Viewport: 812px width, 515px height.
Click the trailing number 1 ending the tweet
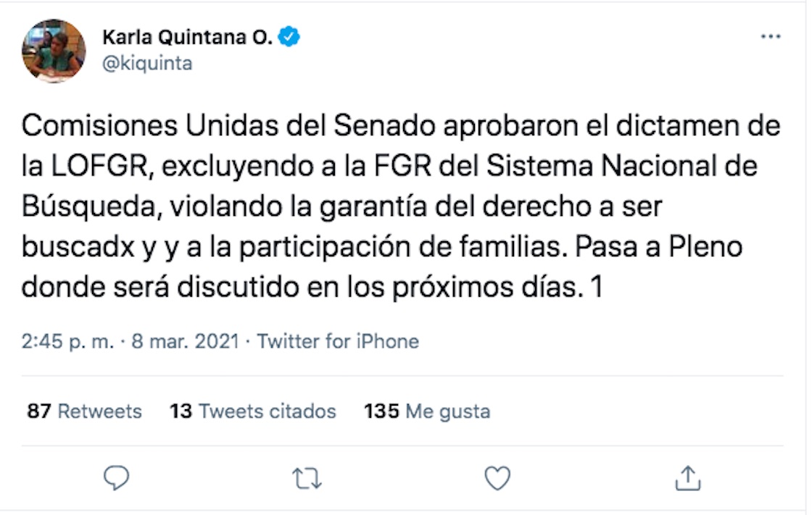pos(597,288)
